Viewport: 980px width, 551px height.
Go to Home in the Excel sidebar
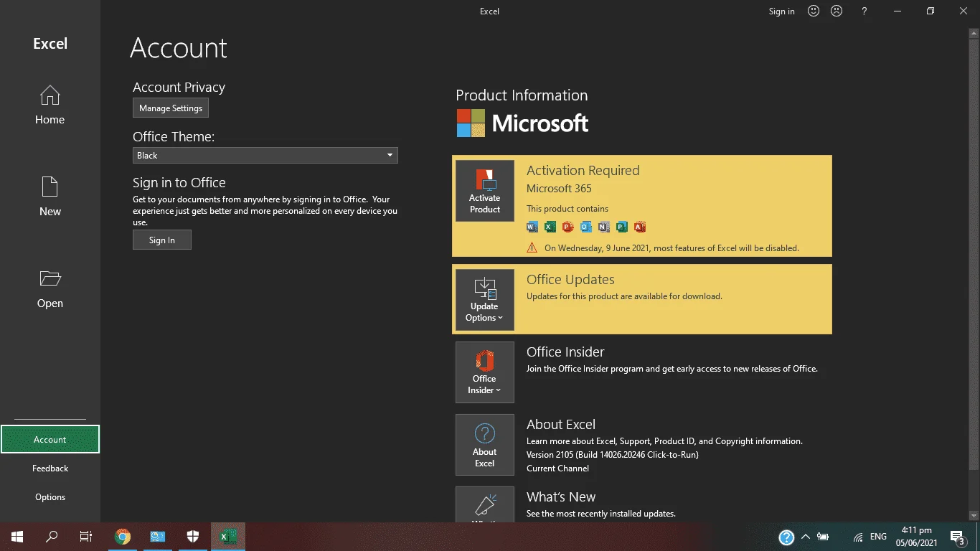click(x=50, y=105)
